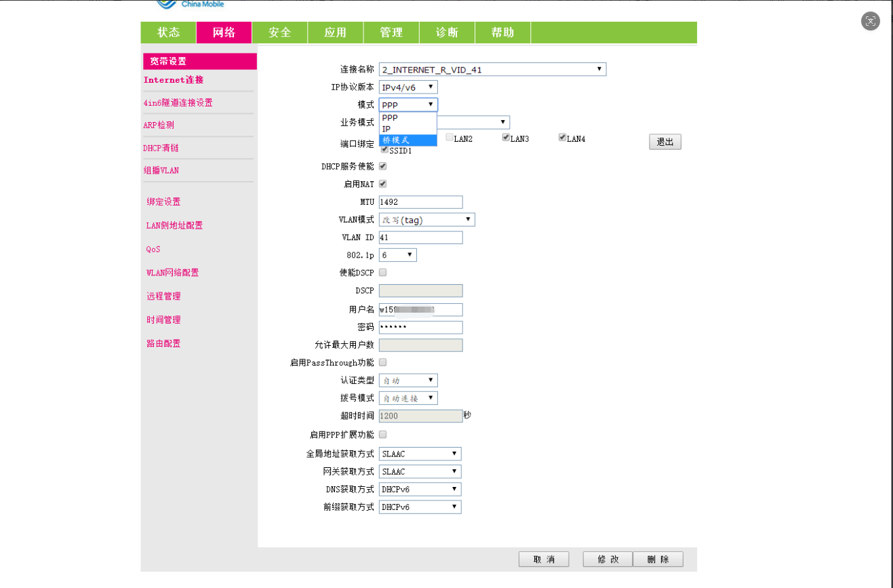The height and width of the screenshot is (588, 893).
Task: Open the 管理 tab
Action: [391, 33]
